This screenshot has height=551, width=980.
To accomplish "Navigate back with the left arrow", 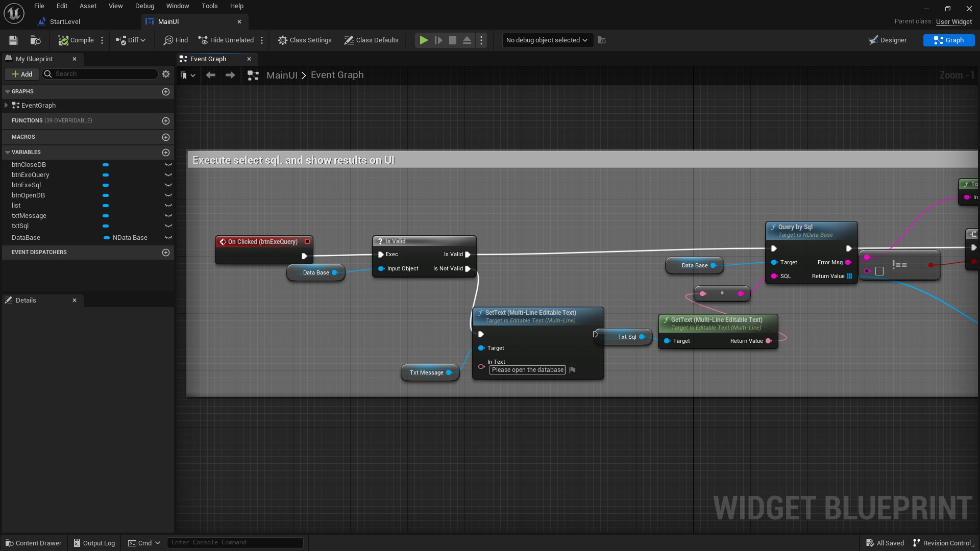I will [210, 75].
